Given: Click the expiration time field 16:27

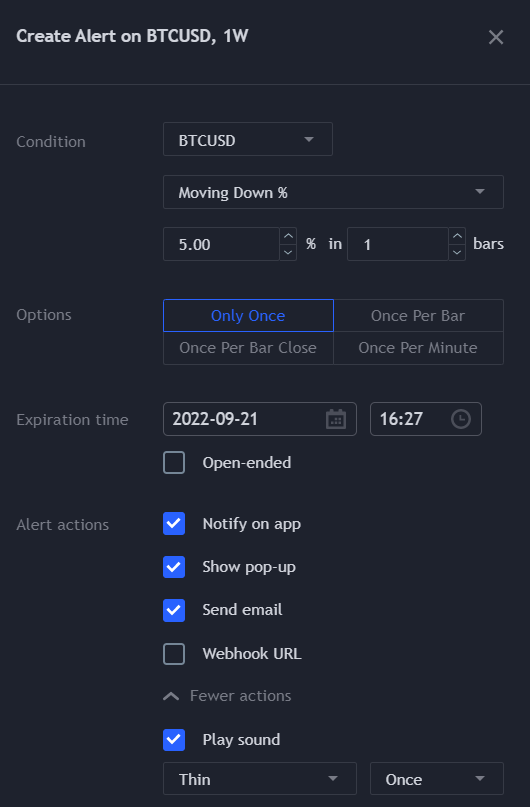Looking at the screenshot, I should pos(426,419).
